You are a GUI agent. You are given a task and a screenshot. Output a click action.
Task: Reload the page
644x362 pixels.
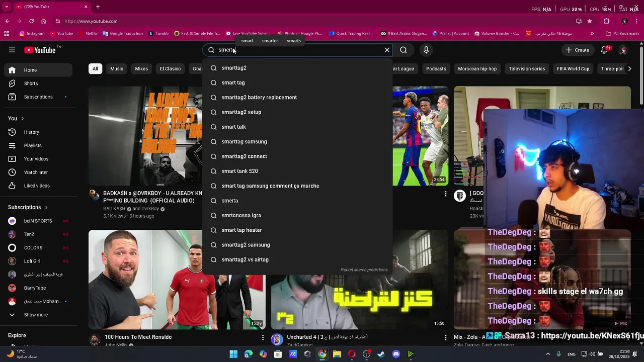[x=31, y=21]
